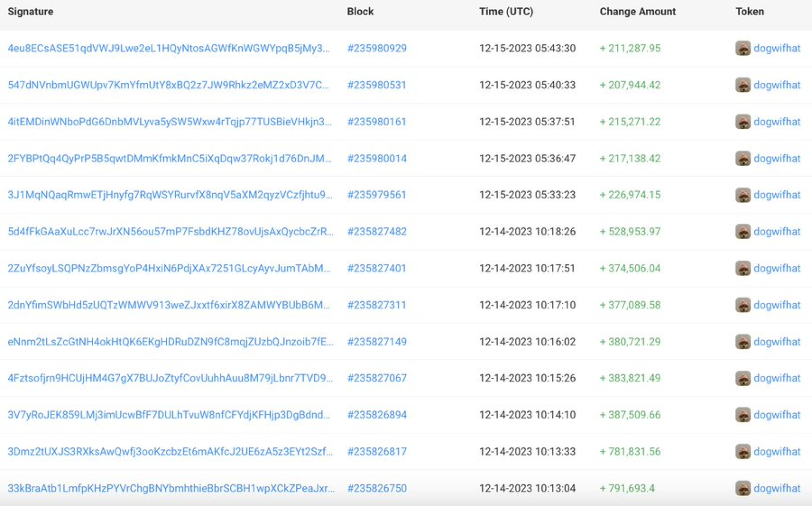Open block #235980929
Image resolution: width=812 pixels, height=506 pixels.
(x=377, y=48)
